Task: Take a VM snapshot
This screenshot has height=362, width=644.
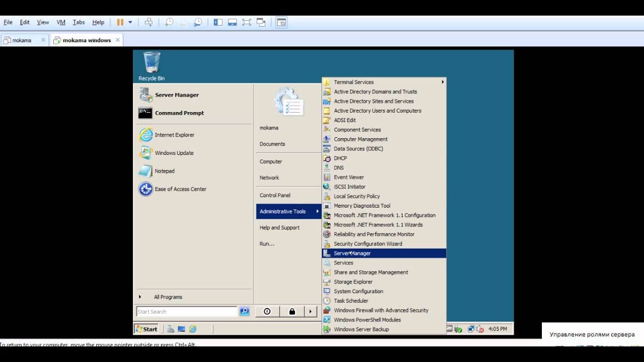Action: [x=169, y=22]
